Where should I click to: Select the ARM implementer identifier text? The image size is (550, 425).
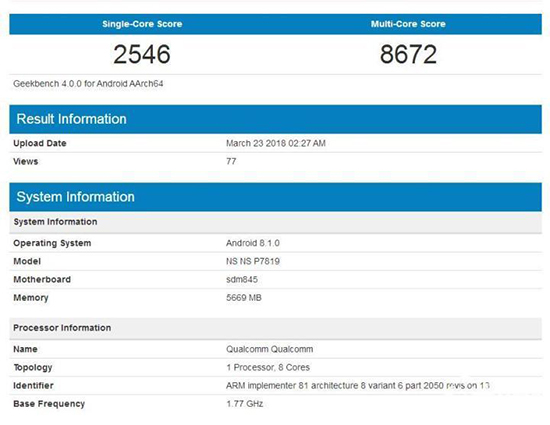click(x=358, y=386)
